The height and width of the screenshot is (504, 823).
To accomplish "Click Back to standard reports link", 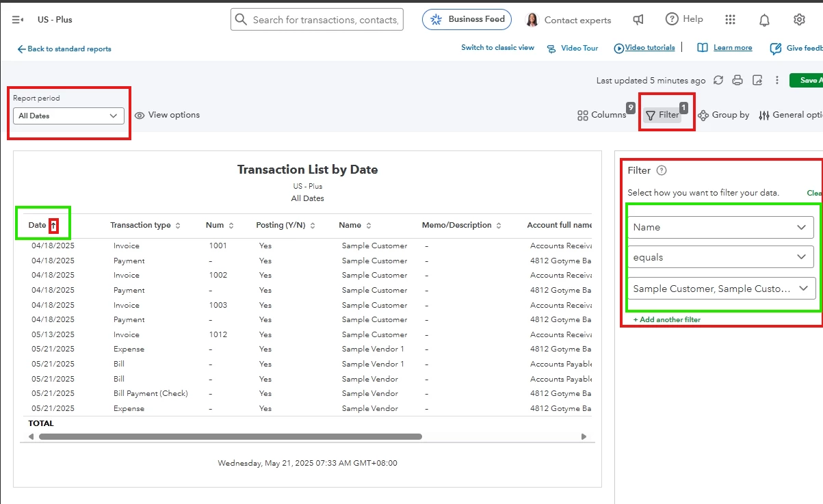I will pos(64,49).
